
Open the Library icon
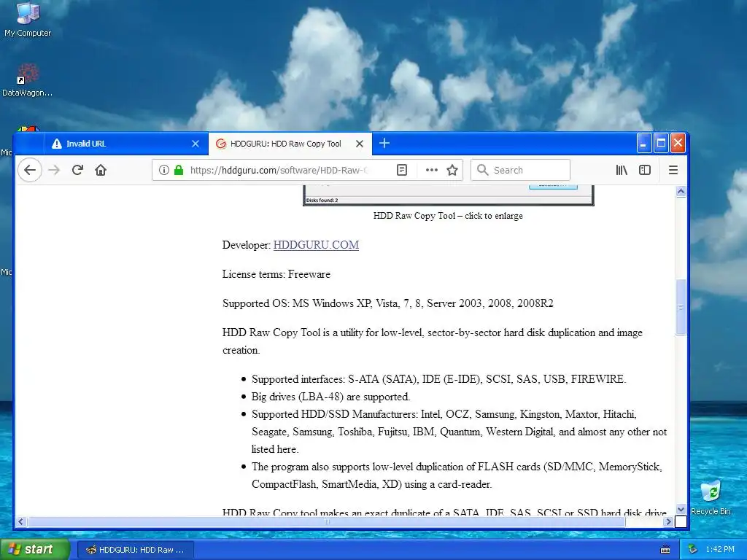(x=622, y=170)
